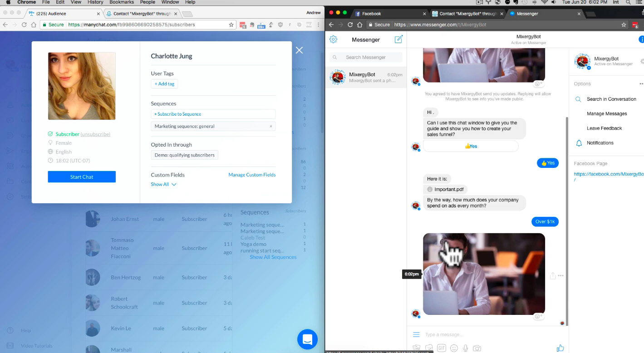Image resolution: width=644 pixels, height=353 pixels.
Task: Open the GIF picker icon
Action: [441, 348]
